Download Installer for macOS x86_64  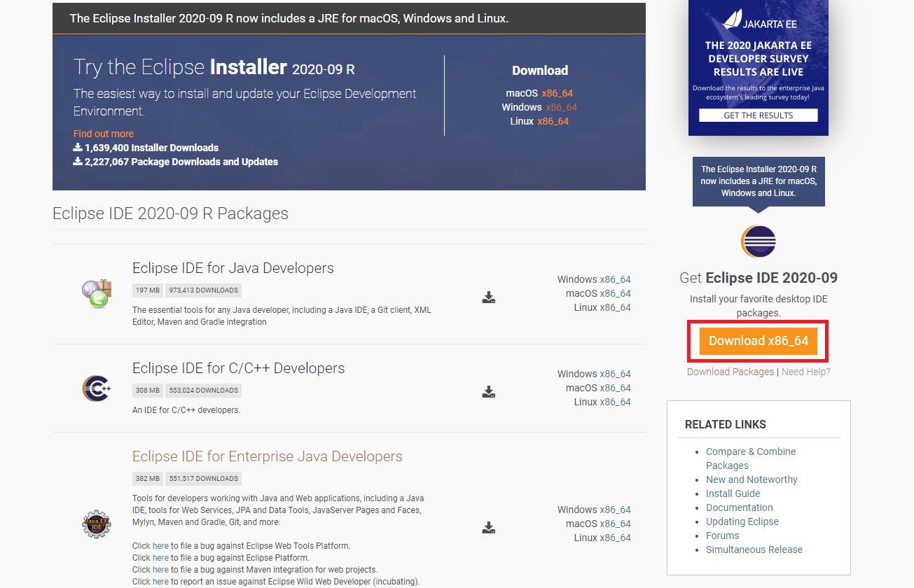point(558,93)
